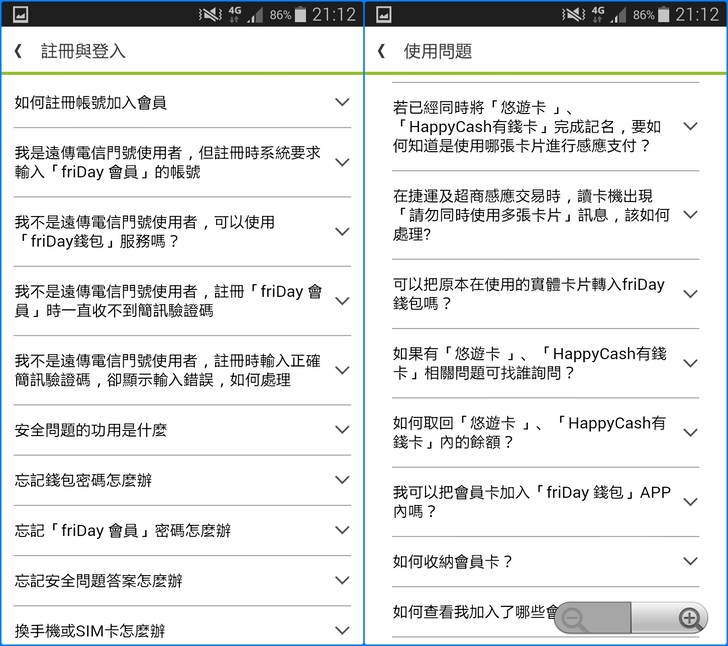Expand chevron next to 如何收納會員卡？
Viewport: 728px width, 646px height.
(x=691, y=561)
